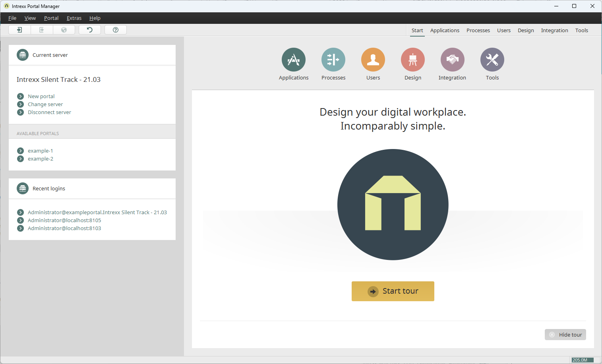Click arrow icon beside Administrator@localhost:8103
The image size is (602, 364).
pos(21,228)
